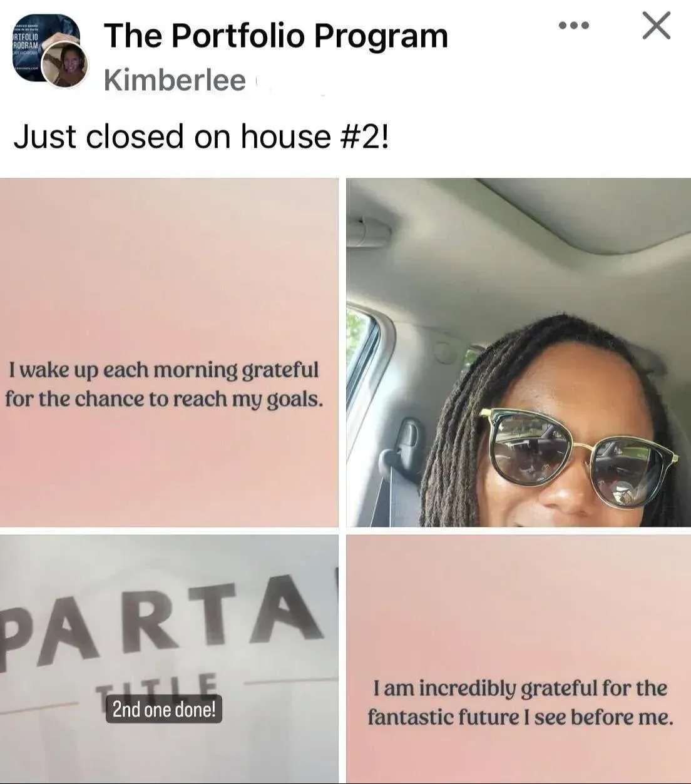Select the "Just closed on house #2!" text
This screenshot has height=784, width=691.
click(x=202, y=136)
